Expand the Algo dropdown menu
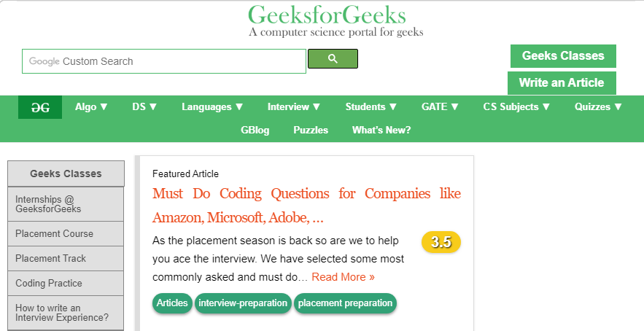This screenshot has width=644, height=331. coord(91,106)
